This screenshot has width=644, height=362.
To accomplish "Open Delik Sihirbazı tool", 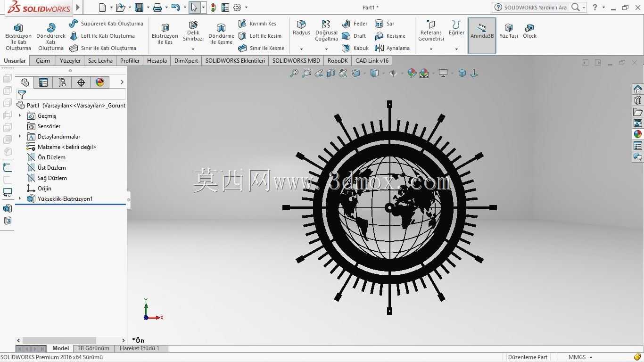I will (193, 31).
